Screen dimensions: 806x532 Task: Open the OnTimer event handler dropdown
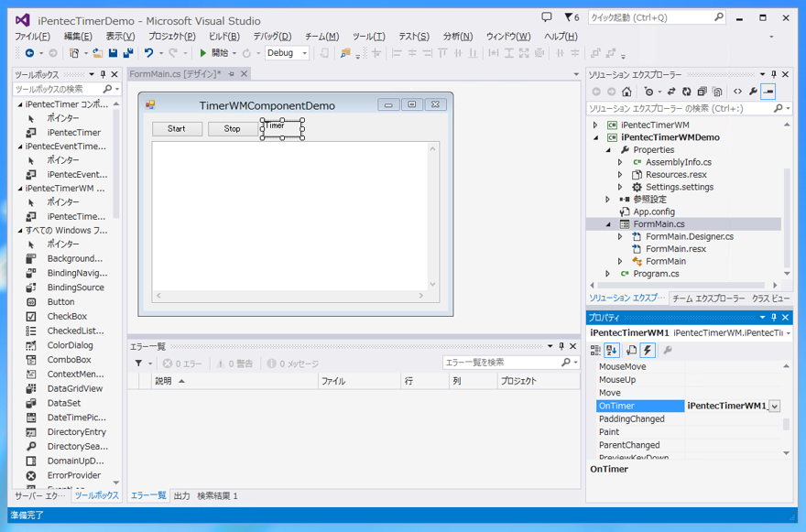point(775,406)
